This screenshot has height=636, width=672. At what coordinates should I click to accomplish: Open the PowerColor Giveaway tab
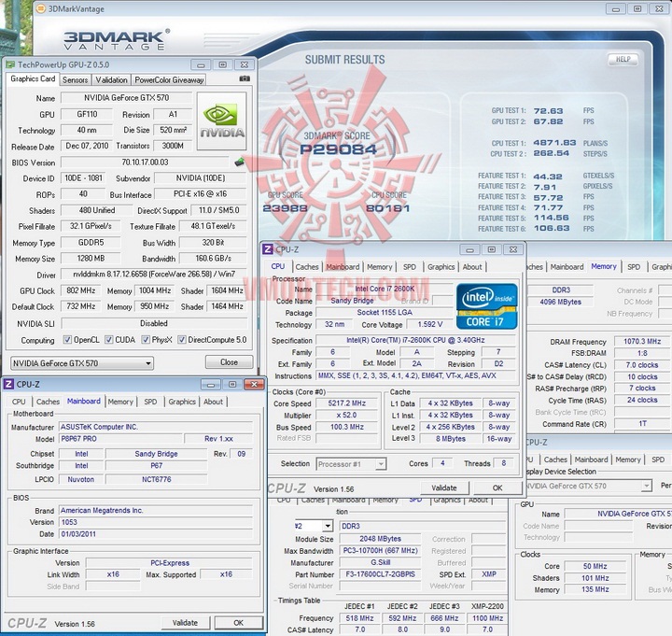pos(169,79)
